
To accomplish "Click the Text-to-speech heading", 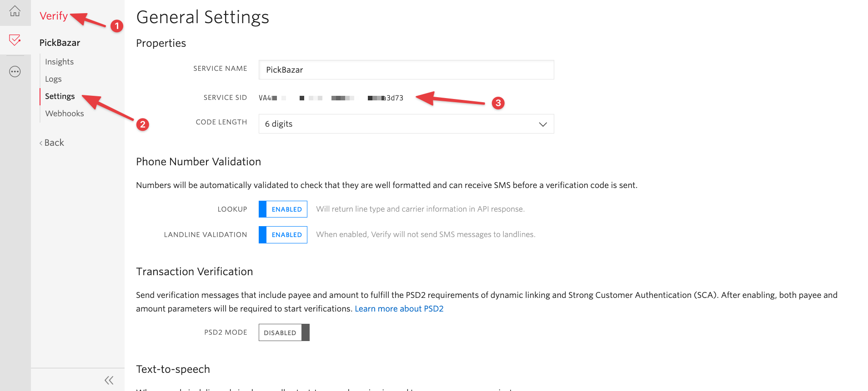I will point(173,369).
